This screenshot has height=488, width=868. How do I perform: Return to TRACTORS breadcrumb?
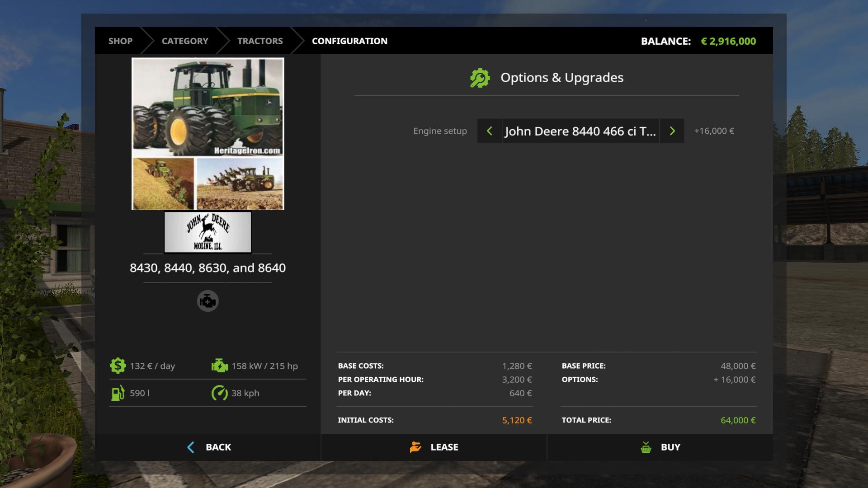(x=260, y=41)
